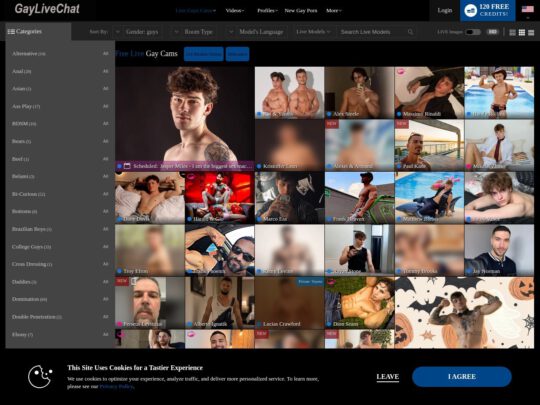Viewport: 540px width, 405px height.
Task: Switch to the medium grid view icon
Action: (522, 32)
